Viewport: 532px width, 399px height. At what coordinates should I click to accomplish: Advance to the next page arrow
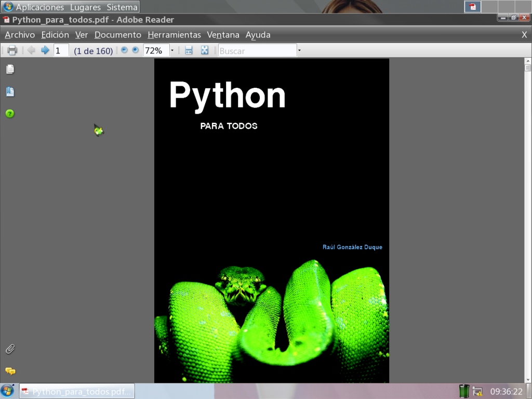click(45, 50)
